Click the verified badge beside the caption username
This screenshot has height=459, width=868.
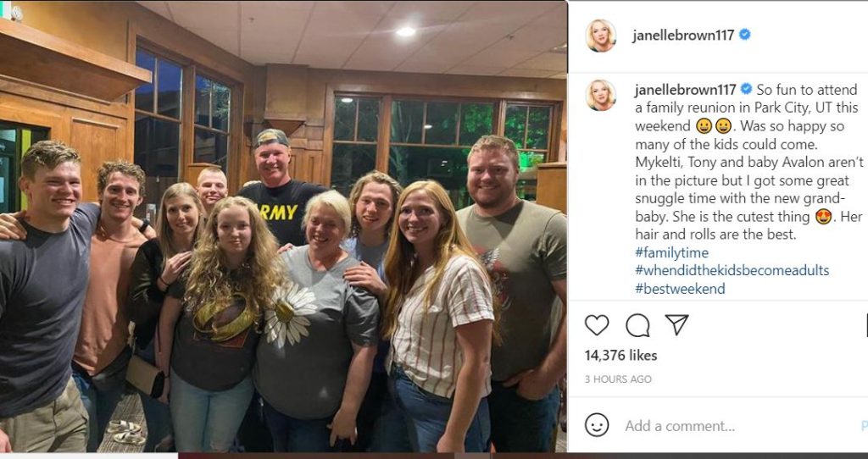746,89
